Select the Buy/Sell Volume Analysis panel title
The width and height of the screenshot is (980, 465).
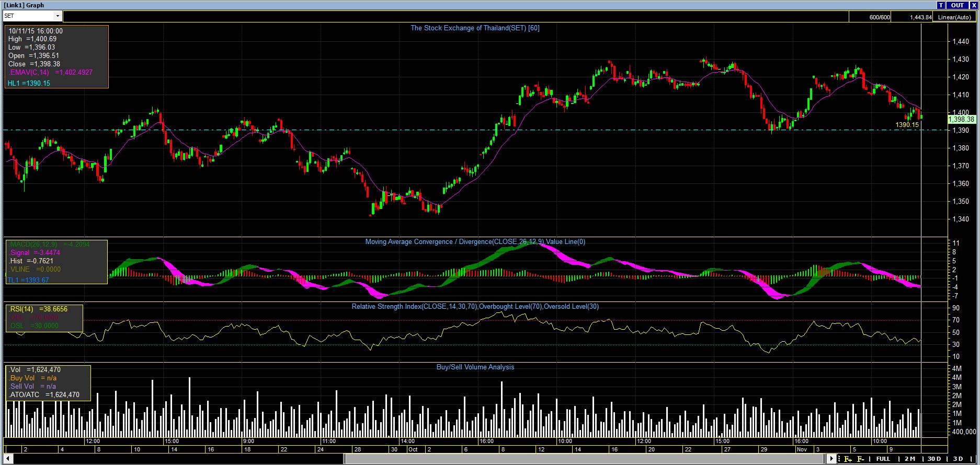[x=475, y=367]
